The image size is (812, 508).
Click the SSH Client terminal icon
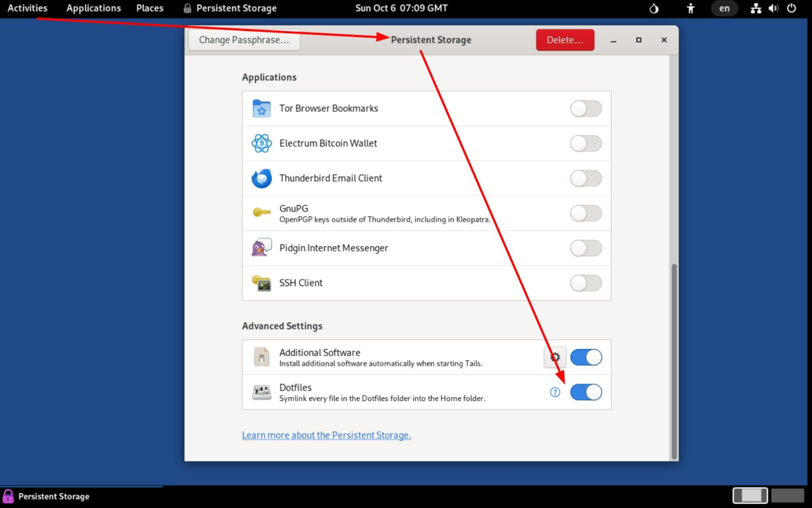click(262, 283)
